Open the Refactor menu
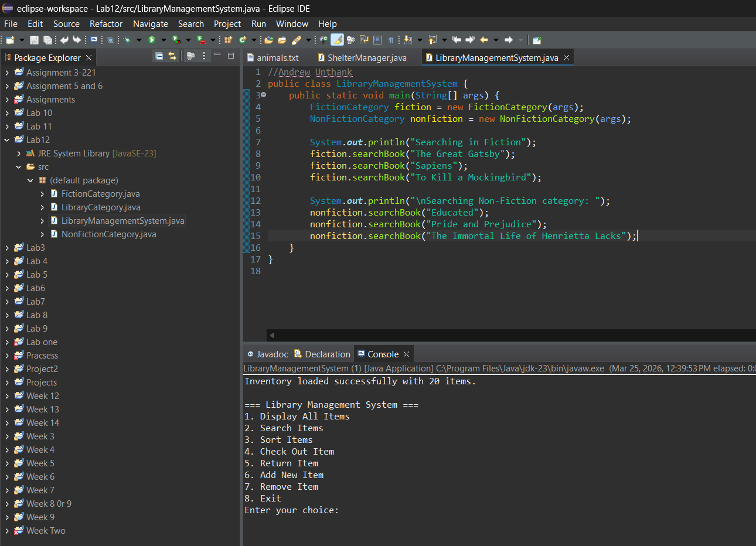The image size is (756, 546). tap(106, 24)
